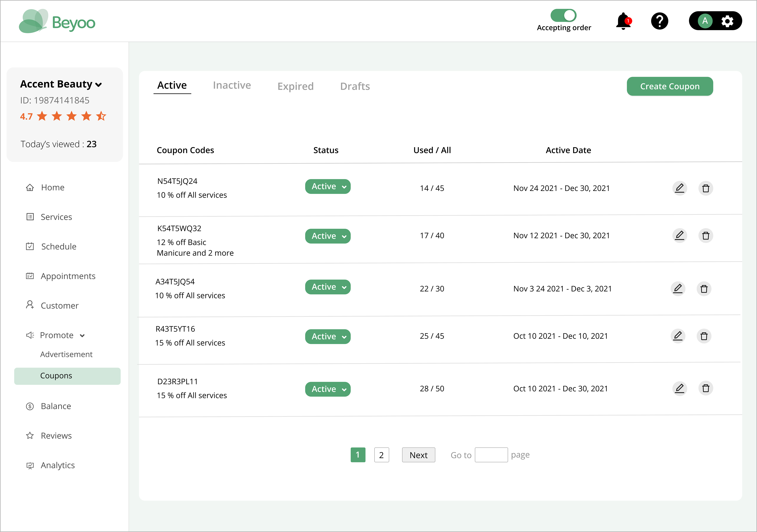Viewport: 757px width, 532px height.
Task: Click the user avatar A
Action: 705,21
